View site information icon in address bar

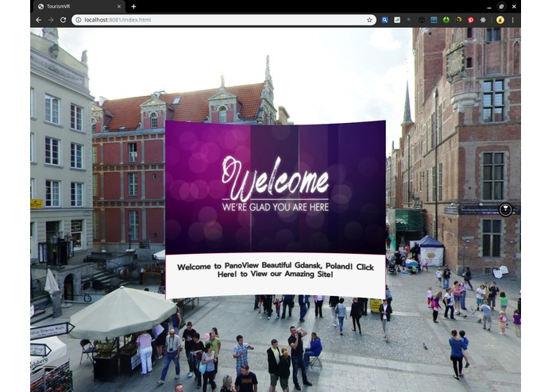(78, 20)
